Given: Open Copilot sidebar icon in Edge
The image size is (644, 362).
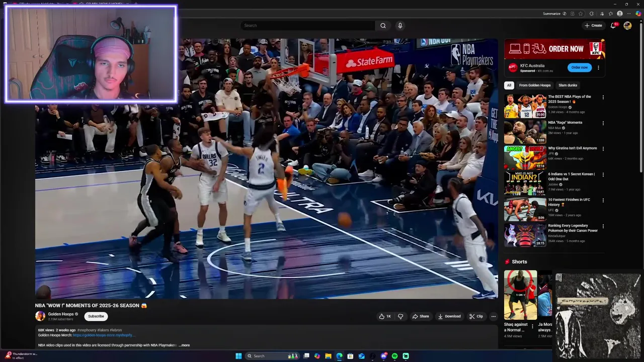Looking at the screenshot, I should click(638, 14).
